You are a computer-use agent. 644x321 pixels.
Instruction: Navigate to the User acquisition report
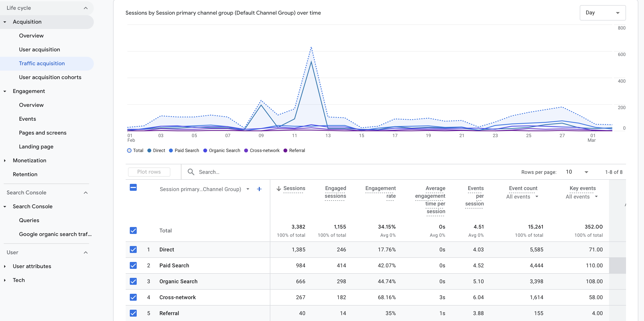click(x=40, y=49)
